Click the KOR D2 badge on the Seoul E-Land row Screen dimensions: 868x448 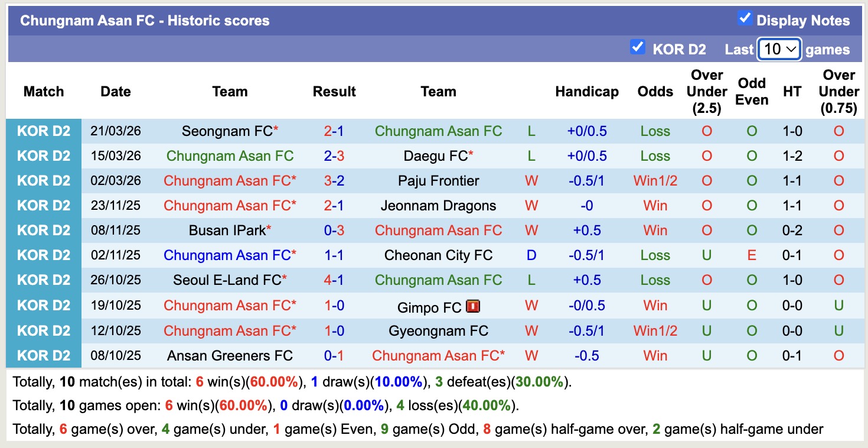[44, 280]
